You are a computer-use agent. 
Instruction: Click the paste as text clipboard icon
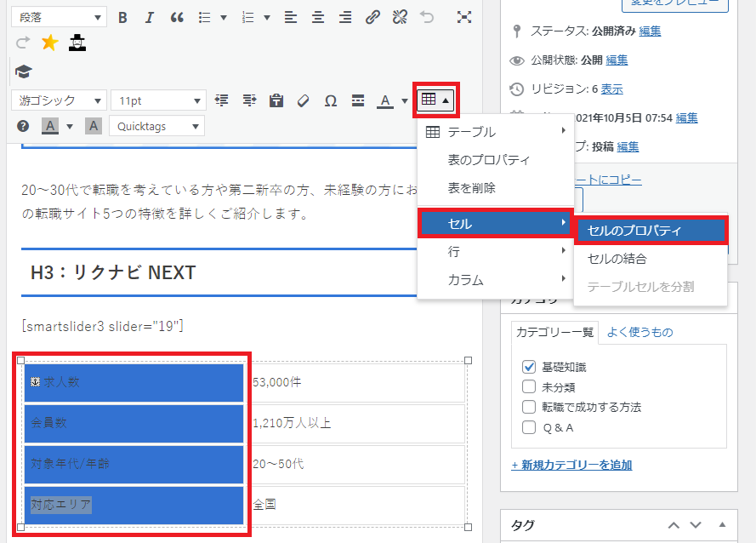(276, 100)
